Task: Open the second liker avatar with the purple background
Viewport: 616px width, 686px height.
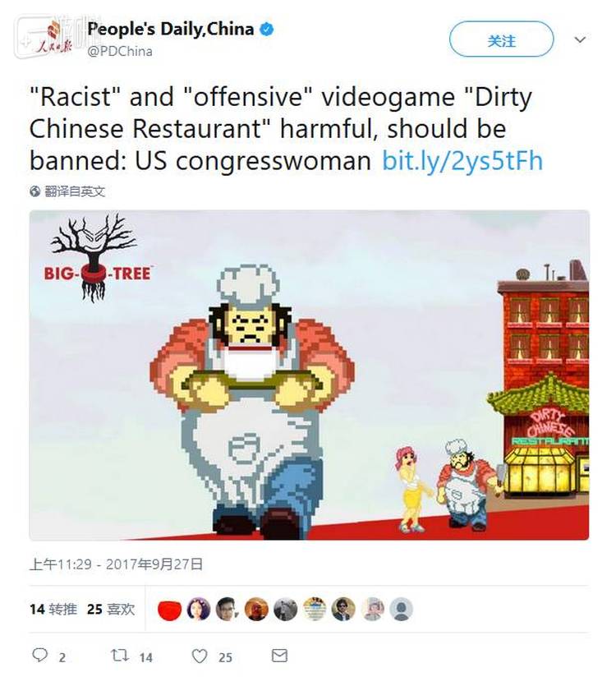Action: [x=198, y=609]
